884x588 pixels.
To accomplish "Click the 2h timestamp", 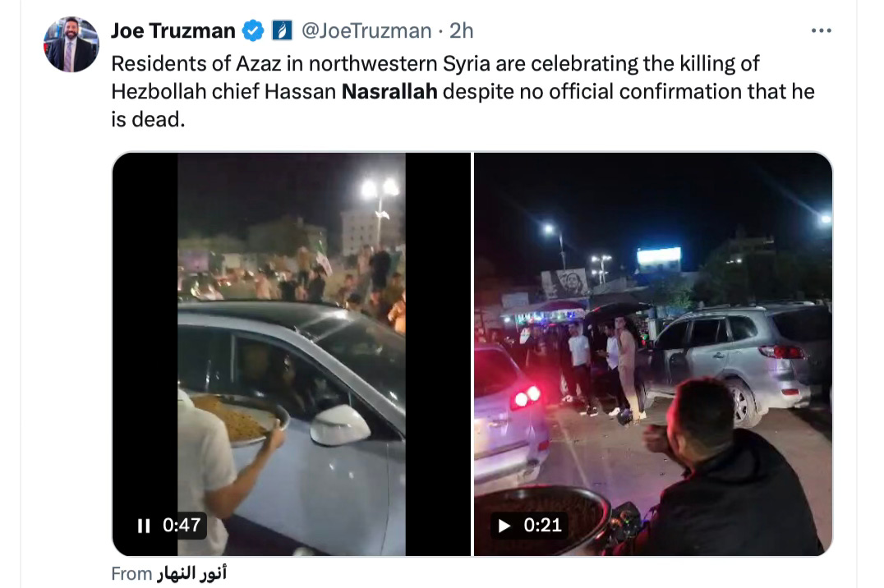I will pyautogui.click(x=461, y=30).
